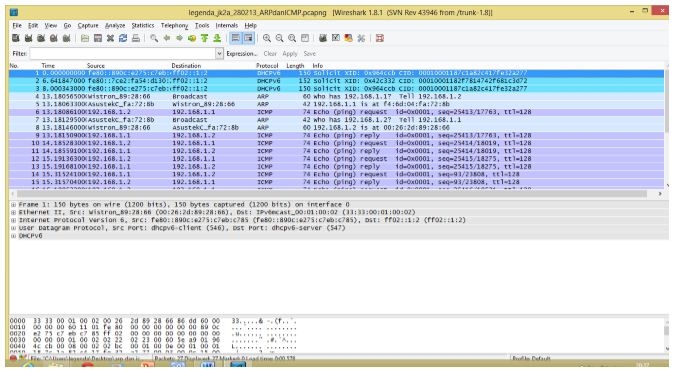
Task: Sort packets by the Protocol column
Action: (267, 66)
